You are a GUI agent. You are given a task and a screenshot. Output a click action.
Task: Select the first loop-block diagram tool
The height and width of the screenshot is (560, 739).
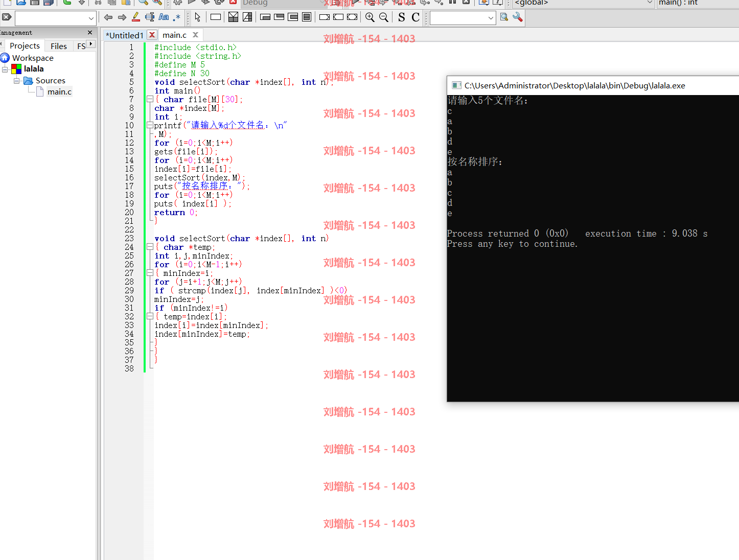click(x=265, y=17)
